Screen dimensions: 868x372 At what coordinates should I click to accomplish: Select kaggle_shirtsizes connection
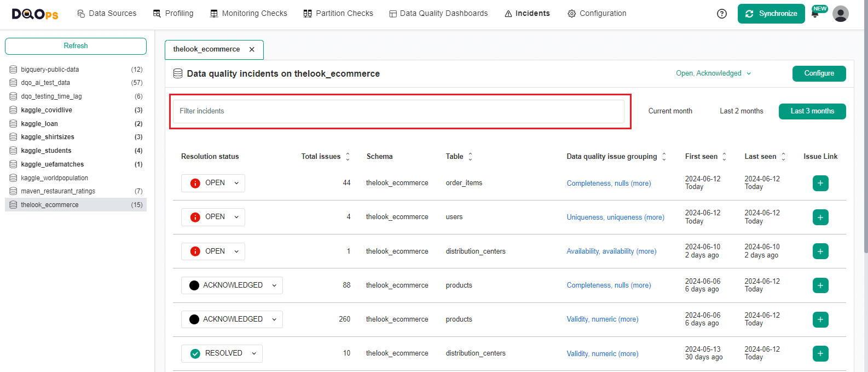76,137
